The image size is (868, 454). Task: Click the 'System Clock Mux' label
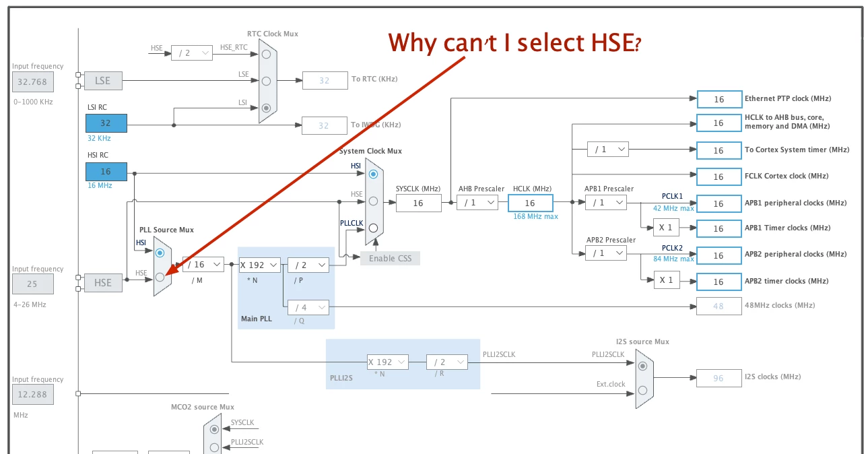coord(370,151)
